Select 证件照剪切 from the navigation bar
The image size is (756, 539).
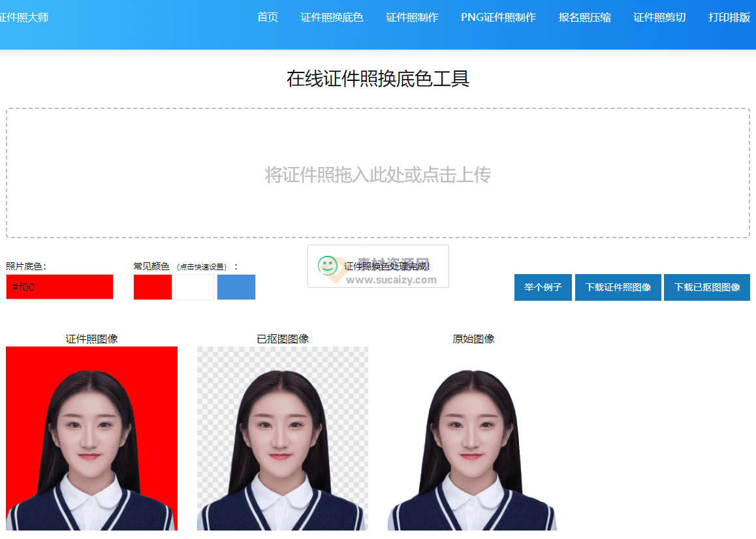pos(659,18)
